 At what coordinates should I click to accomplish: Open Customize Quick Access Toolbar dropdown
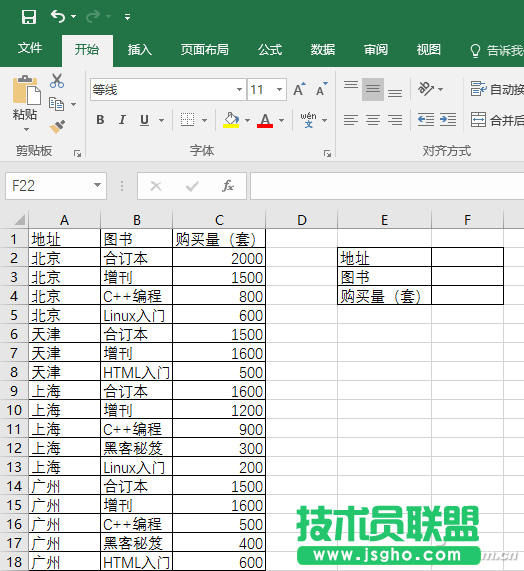click(x=127, y=17)
